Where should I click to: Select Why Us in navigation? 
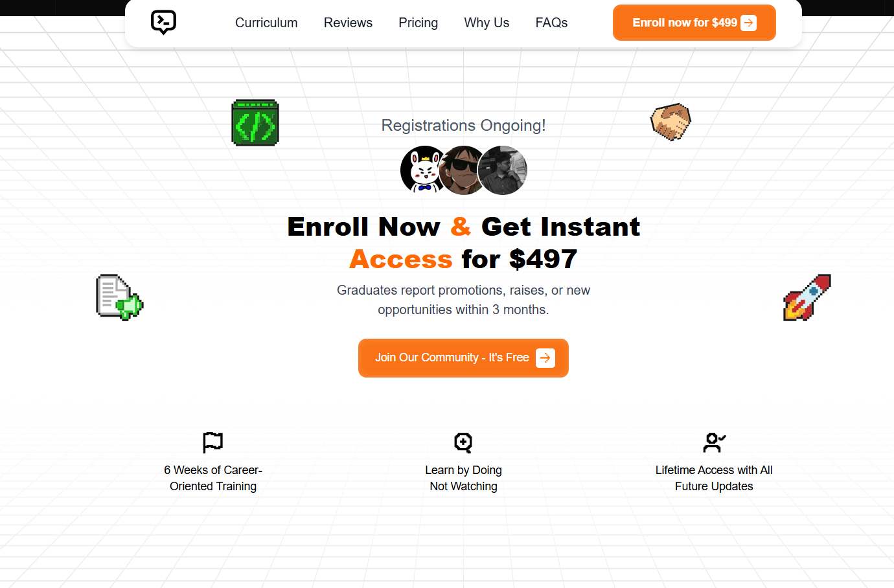pyautogui.click(x=487, y=23)
